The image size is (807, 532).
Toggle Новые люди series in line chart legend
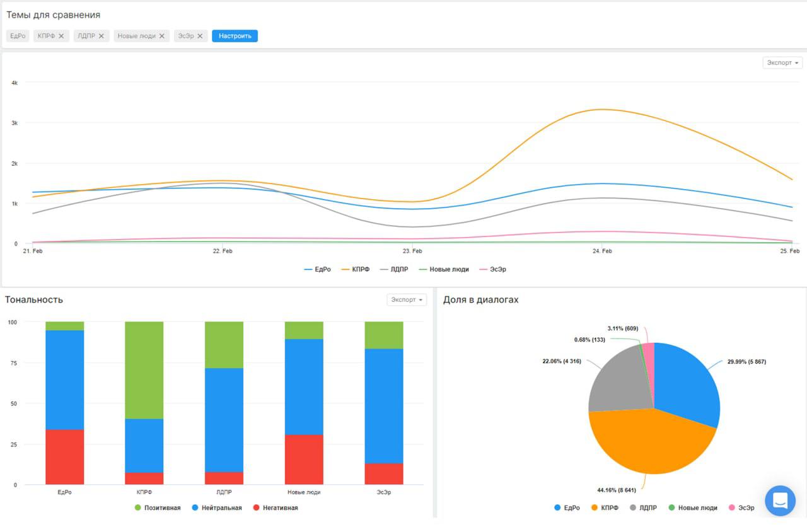[444, 269]
